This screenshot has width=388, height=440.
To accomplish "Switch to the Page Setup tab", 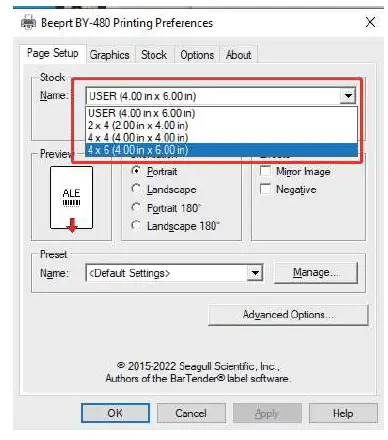I will point(53,53).
